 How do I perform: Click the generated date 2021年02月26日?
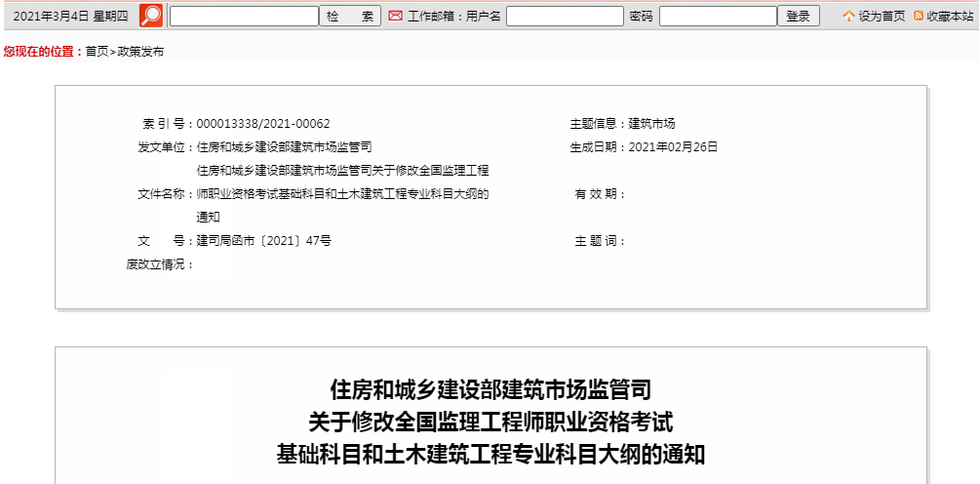pos(673,147)
